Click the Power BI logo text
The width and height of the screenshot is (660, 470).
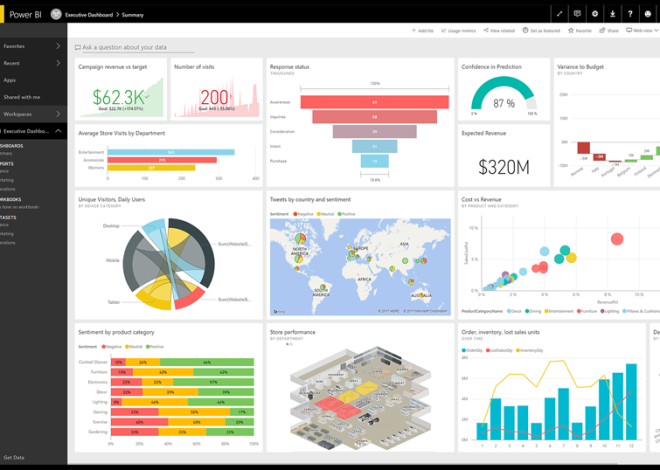25,15
